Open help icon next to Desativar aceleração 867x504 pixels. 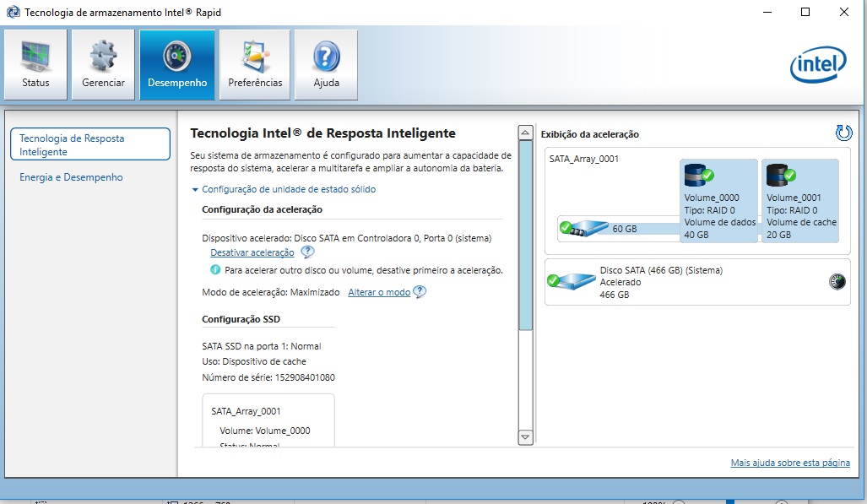tap(307, 252)
